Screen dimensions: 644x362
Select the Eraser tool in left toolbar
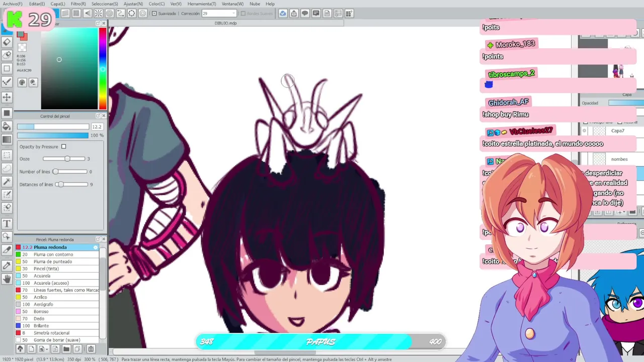pos(7,42)
